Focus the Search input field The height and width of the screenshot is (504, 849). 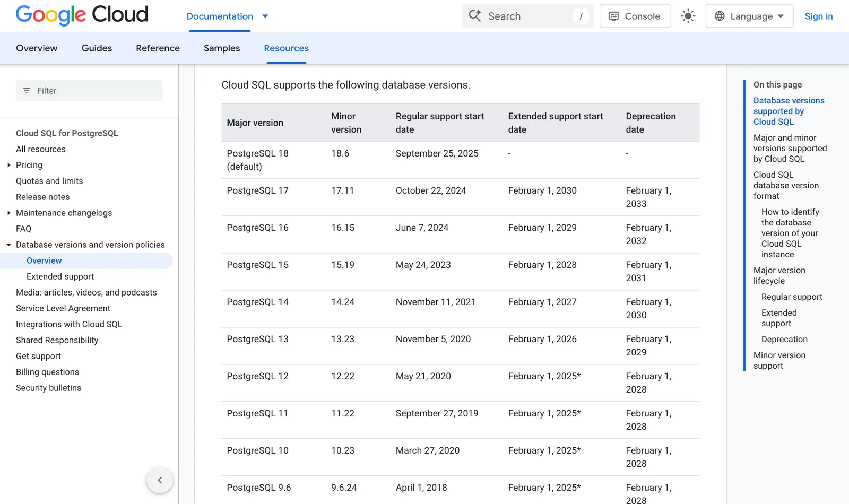[528, 16]
